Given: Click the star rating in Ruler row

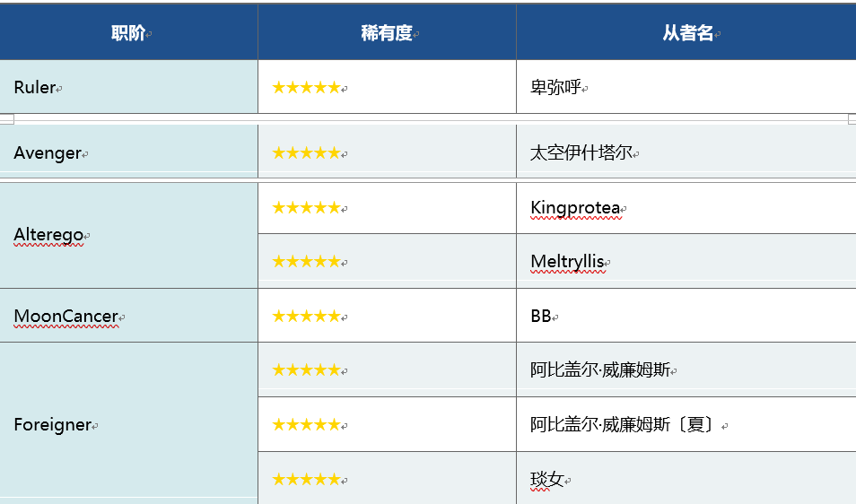Looking at the screenshot, I should tap(306, 88).
